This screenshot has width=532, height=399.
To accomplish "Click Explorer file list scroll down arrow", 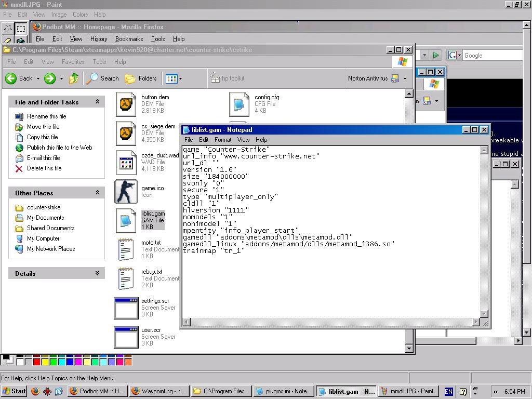I will [x=409, y=349].
